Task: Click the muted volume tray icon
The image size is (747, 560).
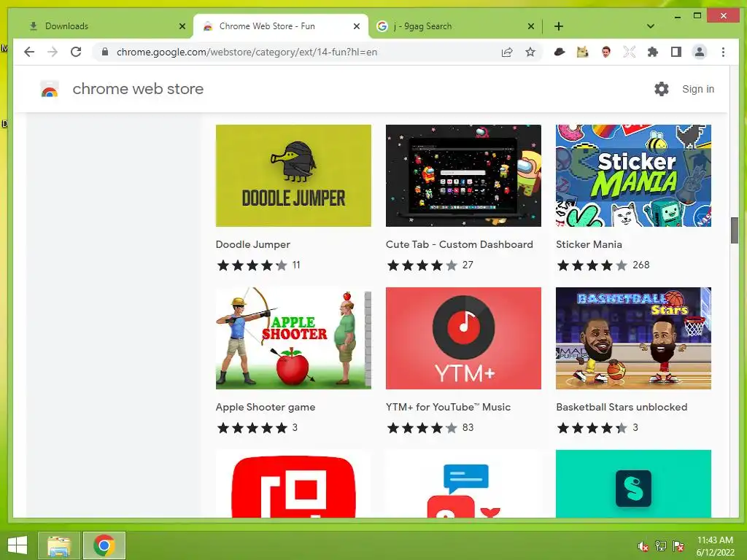Action: click(643, 547)
